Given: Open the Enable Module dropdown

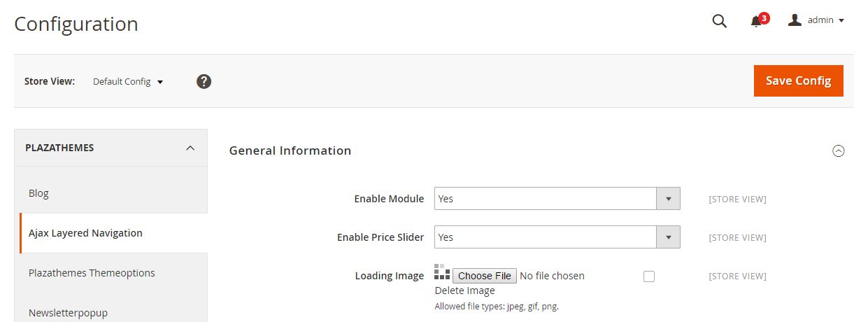Looking at the screenshot, I should point(557,199).
